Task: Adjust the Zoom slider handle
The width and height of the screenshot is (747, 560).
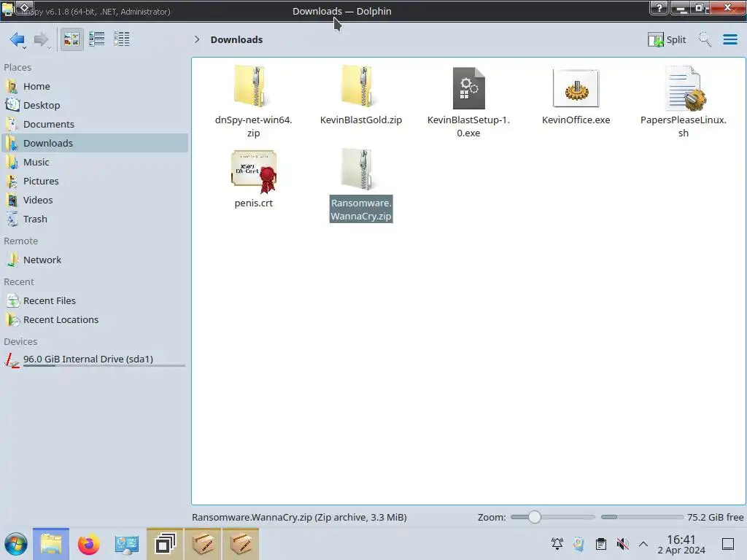Action: 535,517
